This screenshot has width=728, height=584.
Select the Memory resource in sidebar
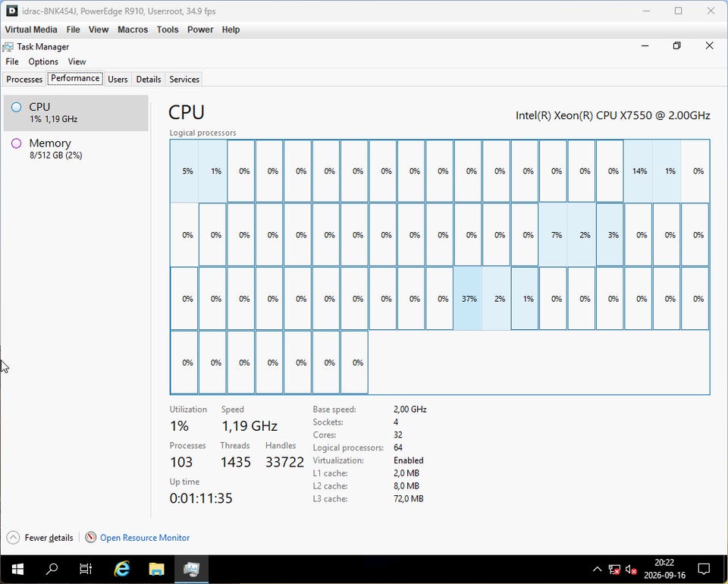76,149
